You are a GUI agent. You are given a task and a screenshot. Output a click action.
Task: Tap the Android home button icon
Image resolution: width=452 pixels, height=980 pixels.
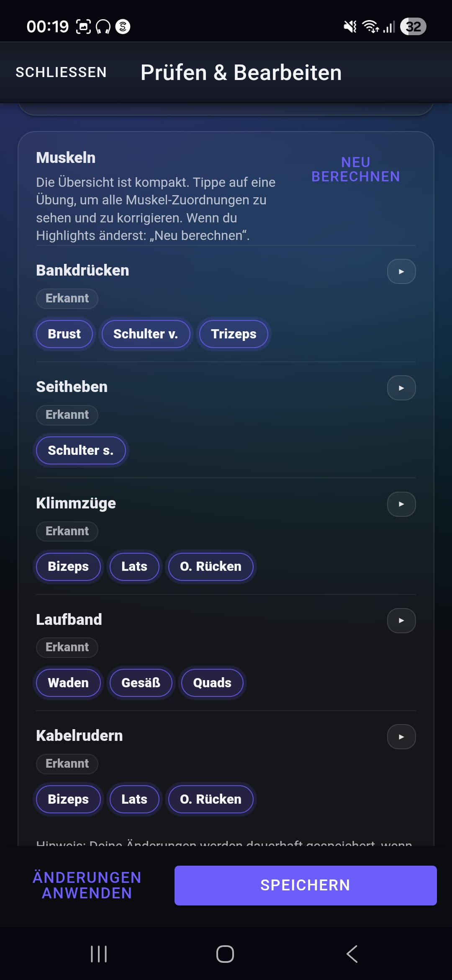[x=225, y=954]
